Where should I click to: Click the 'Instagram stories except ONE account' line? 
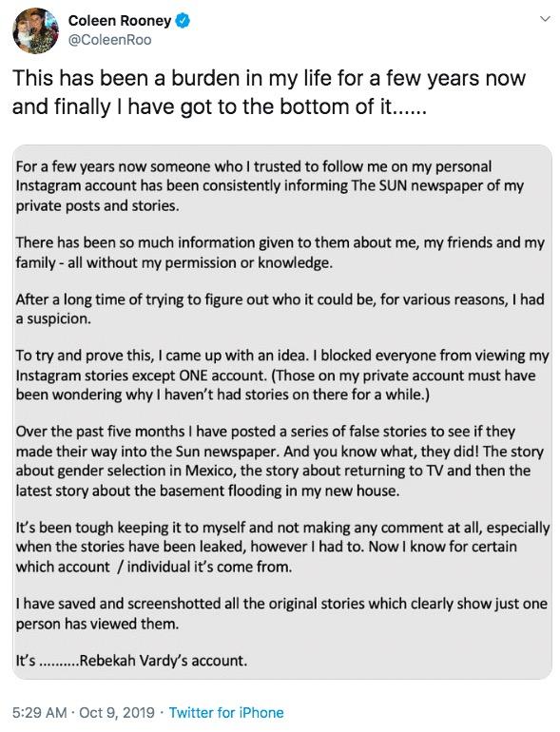tap(276, 376)
